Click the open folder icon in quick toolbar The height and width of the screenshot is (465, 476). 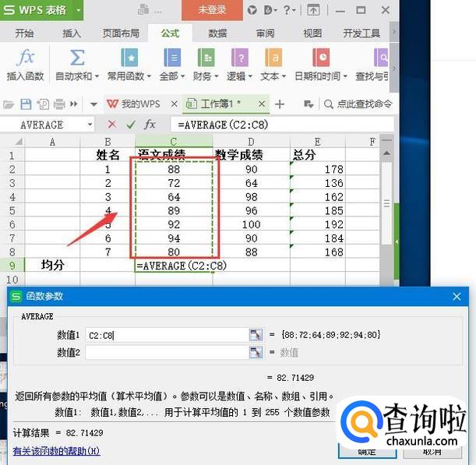(9, 104)
